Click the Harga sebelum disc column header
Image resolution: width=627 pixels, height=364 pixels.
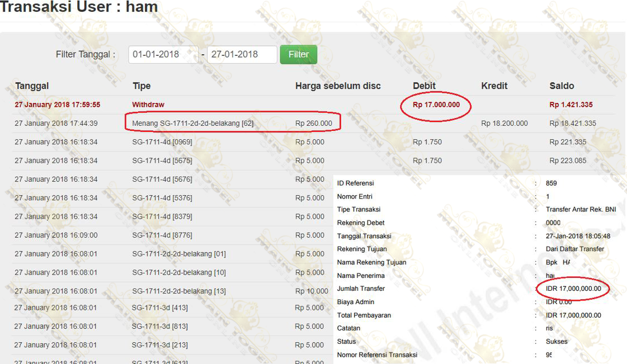click(338, 86)
